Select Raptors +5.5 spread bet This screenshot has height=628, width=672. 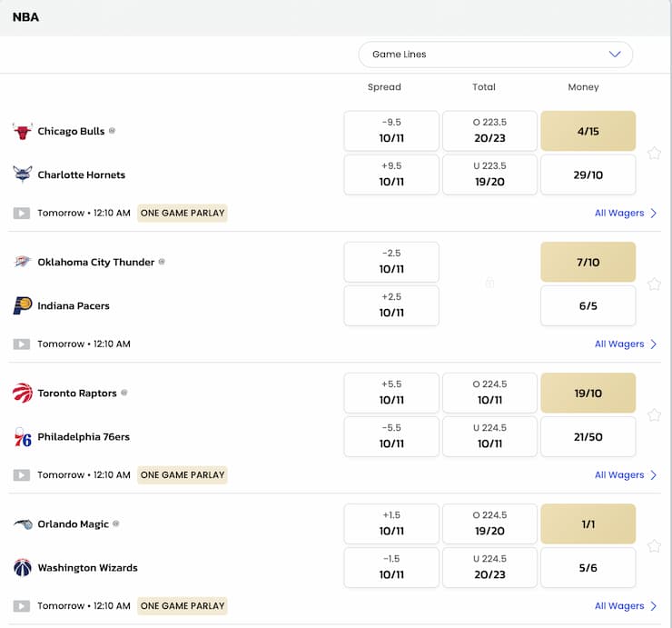pyautogui.click(x=391, y=393)
